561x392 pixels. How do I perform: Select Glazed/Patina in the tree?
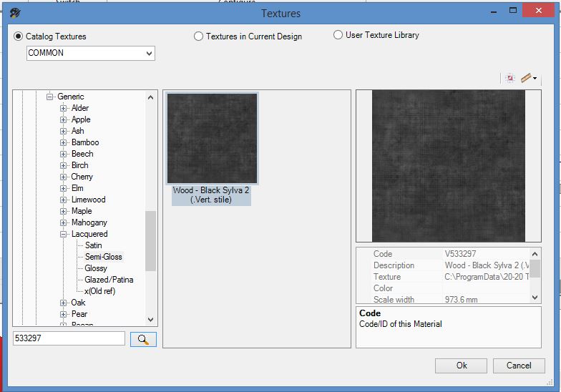(x=109, y=280)
